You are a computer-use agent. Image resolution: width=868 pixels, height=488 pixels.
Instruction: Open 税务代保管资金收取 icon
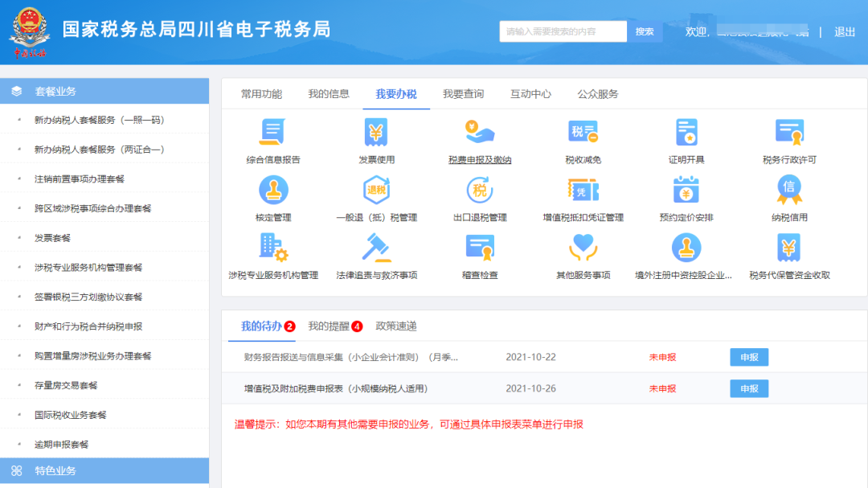789,248
